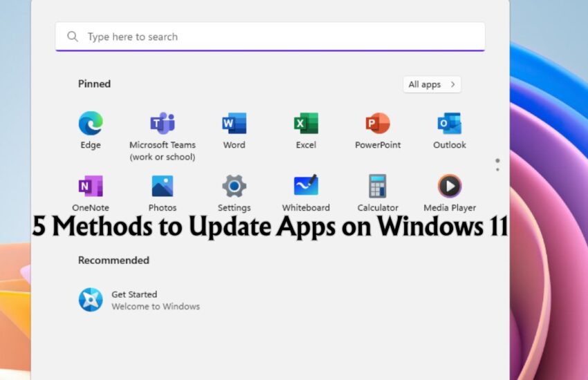The height and width of the screenshot is (380, 588).
Task: Click the search magnifier icon
Action: tap(73, 37)
